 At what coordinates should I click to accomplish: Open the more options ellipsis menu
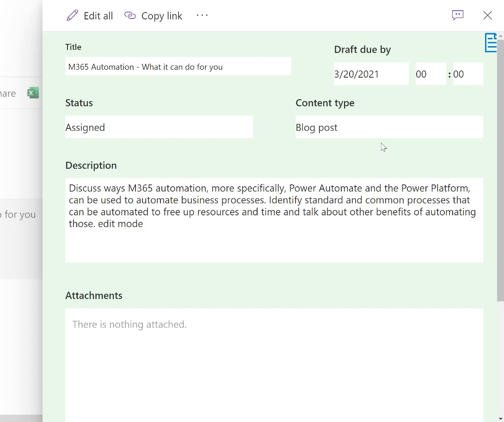[202, 15]
